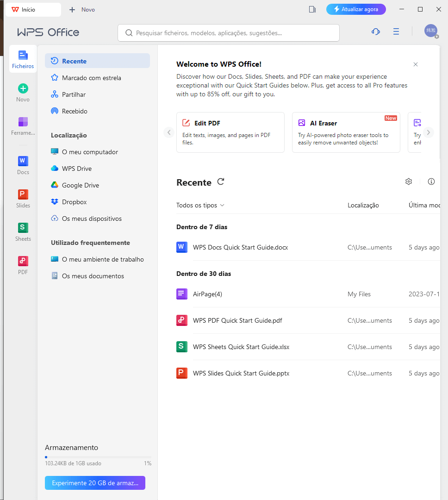The image size is (448, 500).
Task: Click the PDF icon in the sidebar
Action: tap(23, 265)
